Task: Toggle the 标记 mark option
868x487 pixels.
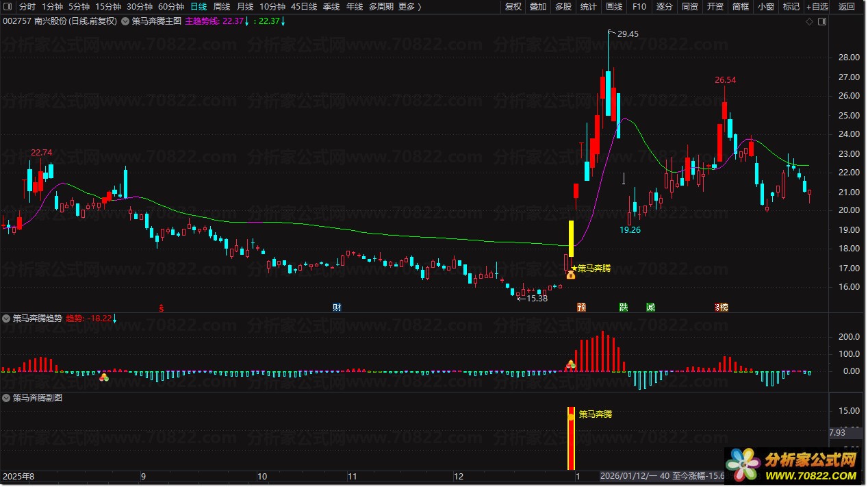Action: pos(791,6)
